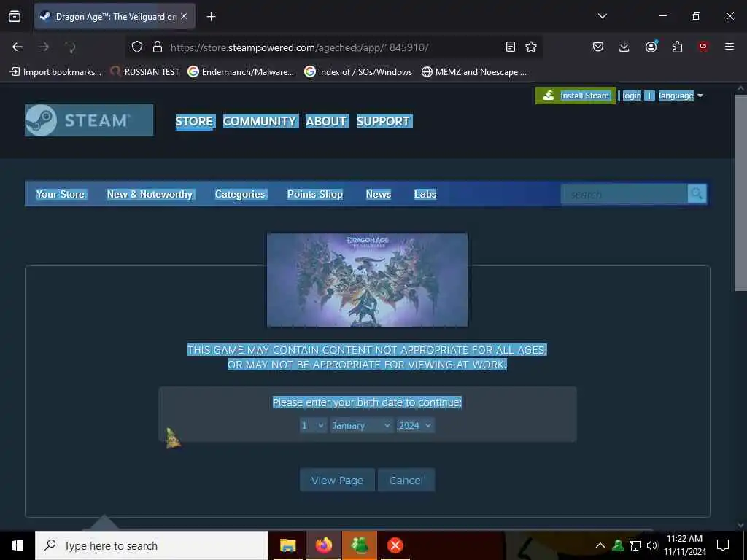Open the birth month January dropdown
The image size is (747, 560).
coord(362,425)
